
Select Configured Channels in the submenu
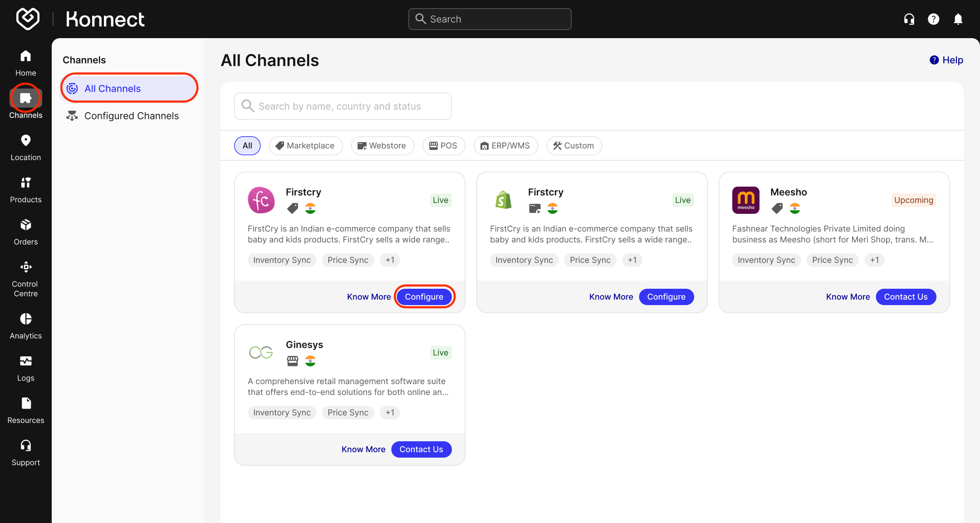click(x=129, y=116)
